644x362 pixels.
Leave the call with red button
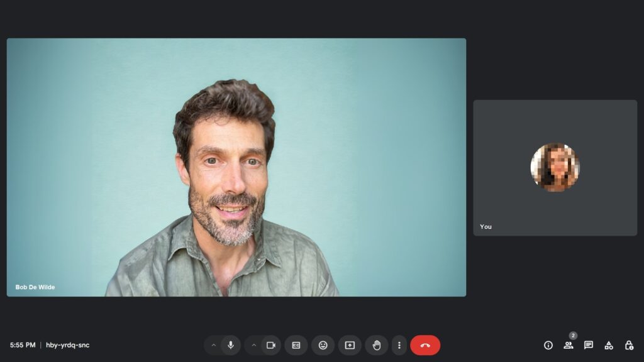pos(425,345)
